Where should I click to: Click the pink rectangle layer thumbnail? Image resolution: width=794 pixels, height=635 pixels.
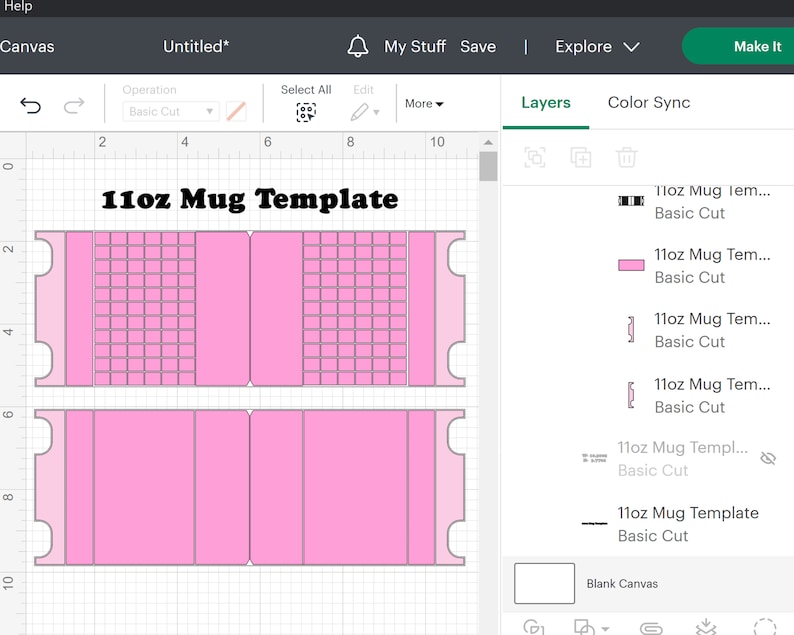pyautogui.click(x=631, y=265)
